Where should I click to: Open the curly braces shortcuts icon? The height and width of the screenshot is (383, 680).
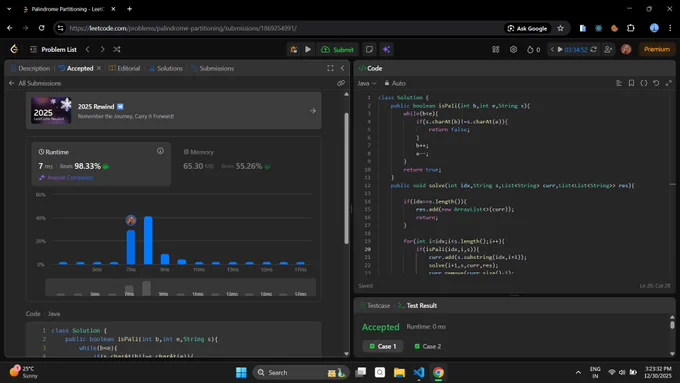tap(644, 83)
